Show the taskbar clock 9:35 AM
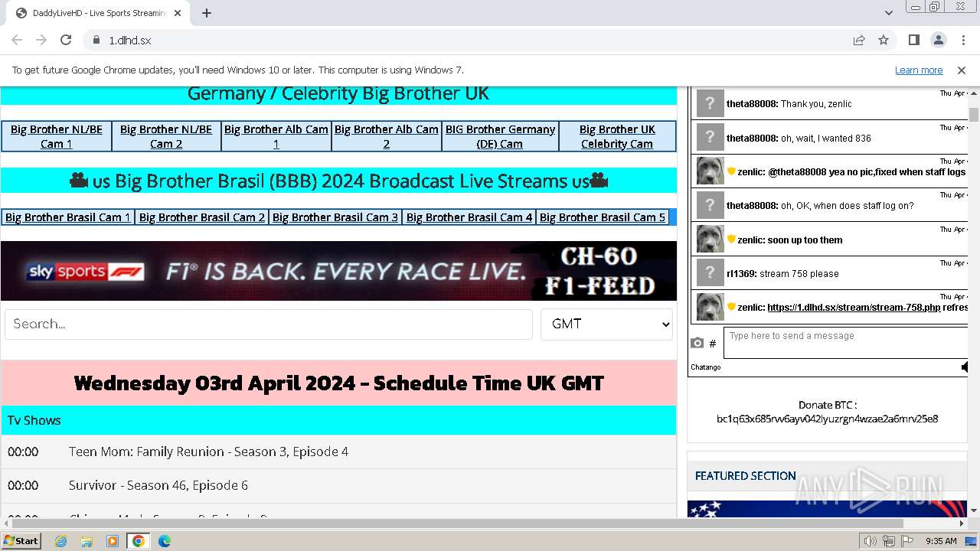The image size is (980, 551). [941, 541]
